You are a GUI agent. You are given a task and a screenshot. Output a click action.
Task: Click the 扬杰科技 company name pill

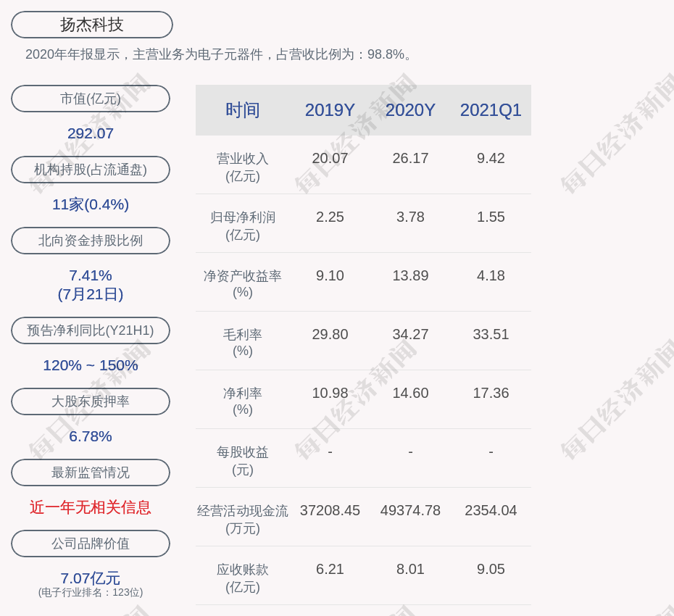[91, 25]
